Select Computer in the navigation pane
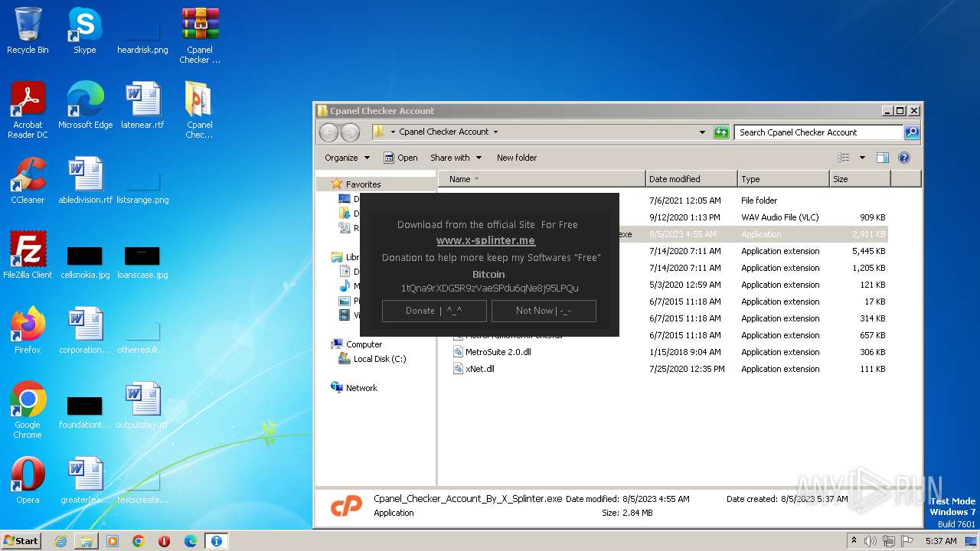This screenshot has height=551, width=980. 364,344
